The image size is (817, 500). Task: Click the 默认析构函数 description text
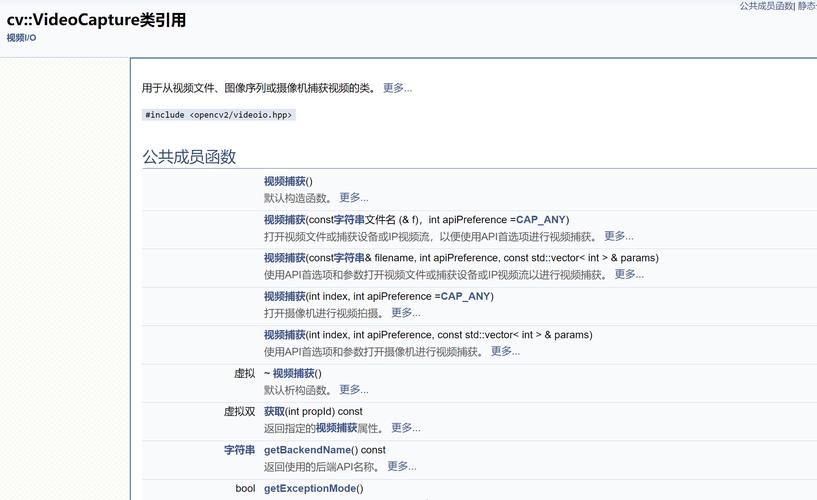point(298,390)
